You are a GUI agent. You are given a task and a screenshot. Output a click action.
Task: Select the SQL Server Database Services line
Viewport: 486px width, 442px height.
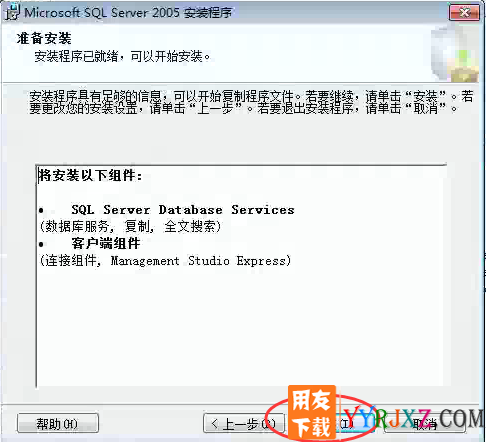click(x=183, y=210)
